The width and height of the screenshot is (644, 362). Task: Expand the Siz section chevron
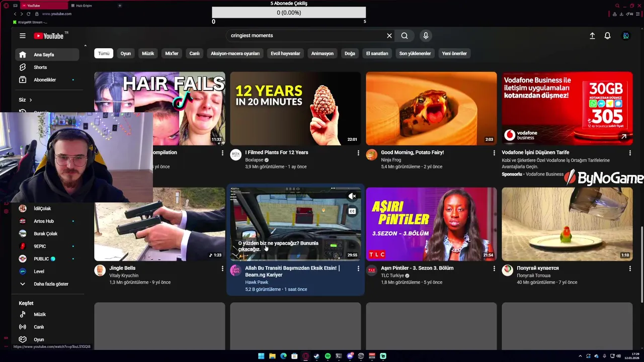[x=30, y=100]
